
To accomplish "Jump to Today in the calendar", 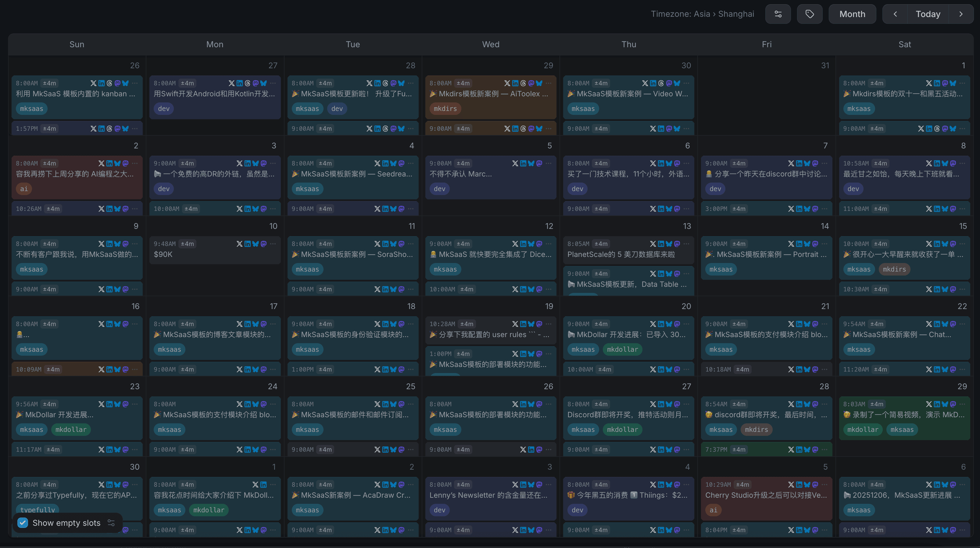I will point(928,14).
